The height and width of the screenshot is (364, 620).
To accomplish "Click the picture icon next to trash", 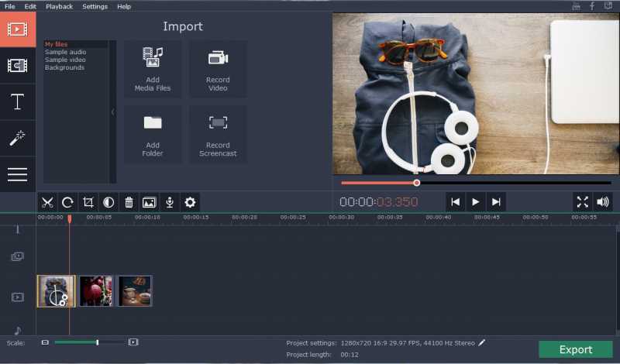I will click(149, 202).
